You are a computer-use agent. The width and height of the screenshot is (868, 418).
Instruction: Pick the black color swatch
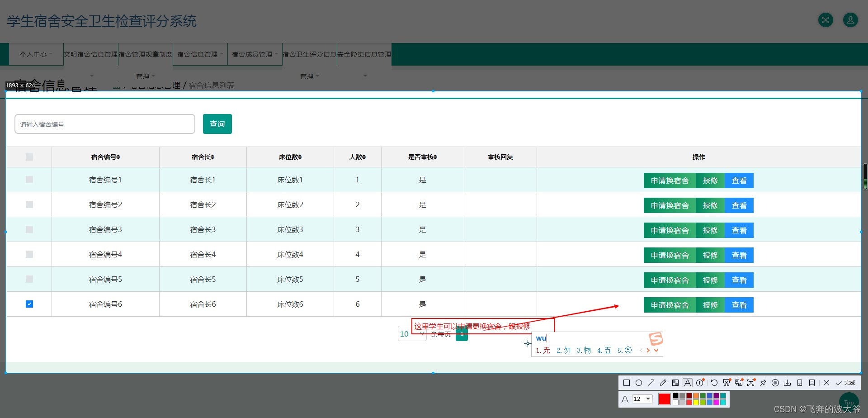675,395
